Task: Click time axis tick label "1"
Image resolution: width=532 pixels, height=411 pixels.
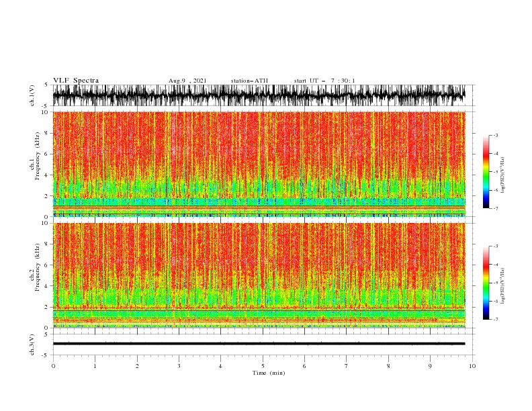Action: point(95,366)
